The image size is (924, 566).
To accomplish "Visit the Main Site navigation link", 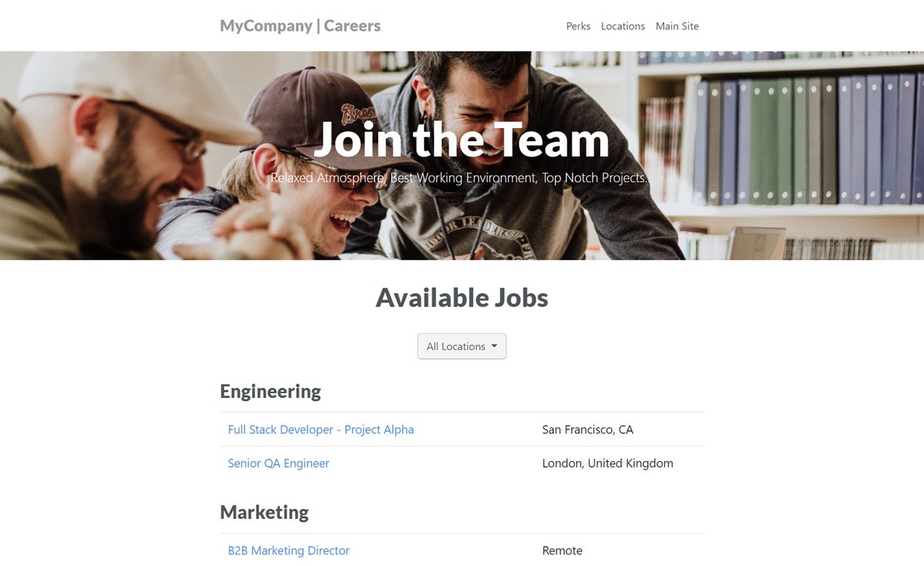I will click(x=677, y=26).
